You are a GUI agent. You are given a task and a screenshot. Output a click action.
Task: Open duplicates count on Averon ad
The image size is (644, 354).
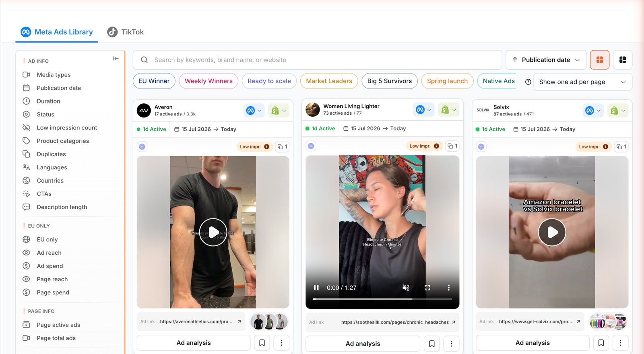(283, 147)
